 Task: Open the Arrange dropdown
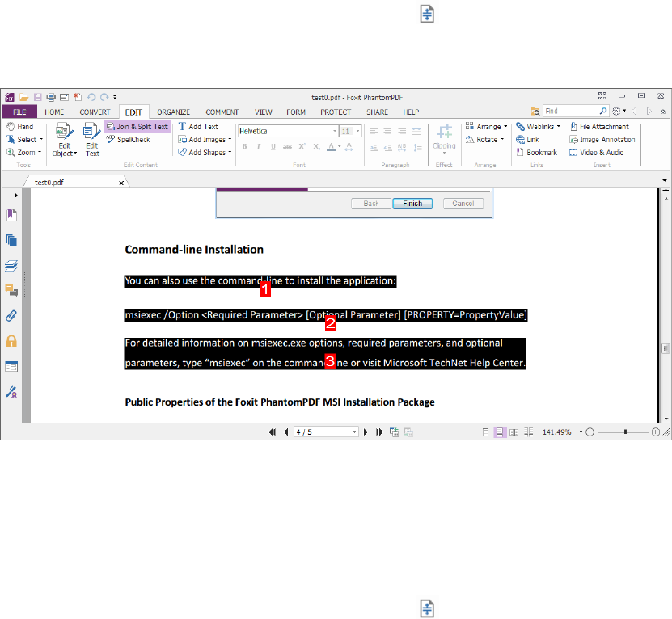pos(487,126)
